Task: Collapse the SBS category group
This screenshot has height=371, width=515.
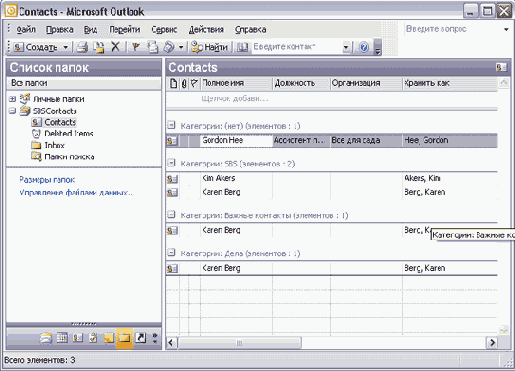Action: [x=171, y=163]
